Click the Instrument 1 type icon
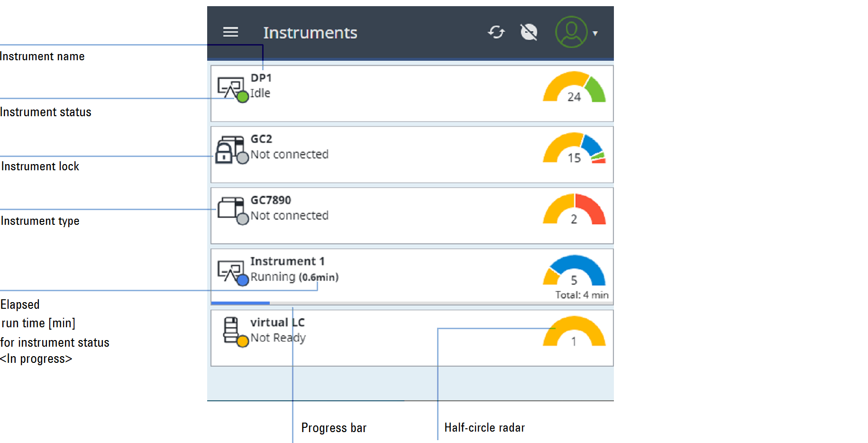Screen dimensions: 868x443 pos(230,270)
